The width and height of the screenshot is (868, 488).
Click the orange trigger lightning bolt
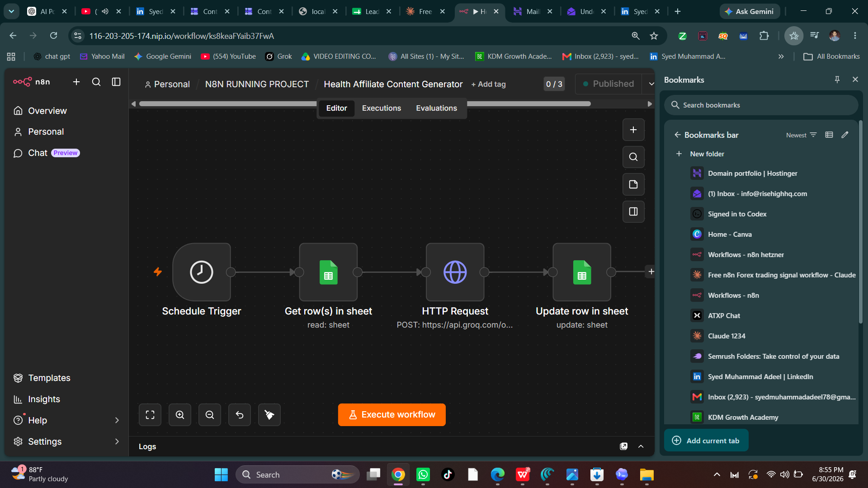158,272
